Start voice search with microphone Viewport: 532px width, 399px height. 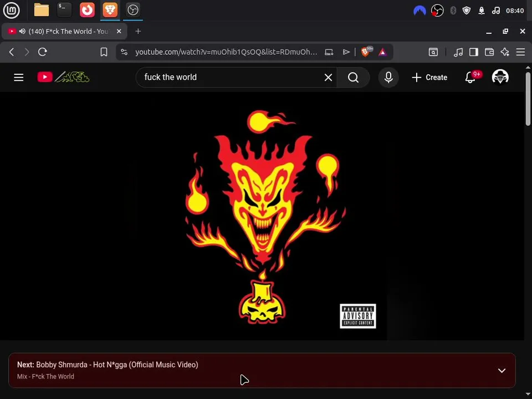[x=388, y=78]
